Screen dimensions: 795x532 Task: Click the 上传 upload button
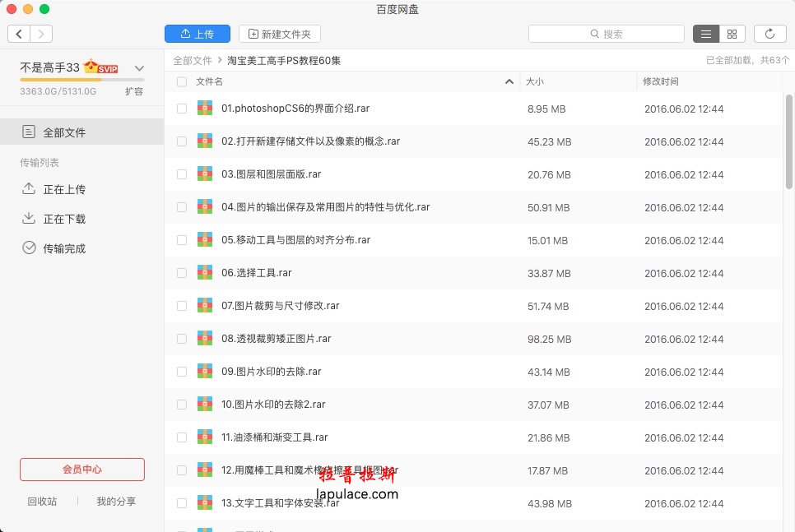point(198,34)
